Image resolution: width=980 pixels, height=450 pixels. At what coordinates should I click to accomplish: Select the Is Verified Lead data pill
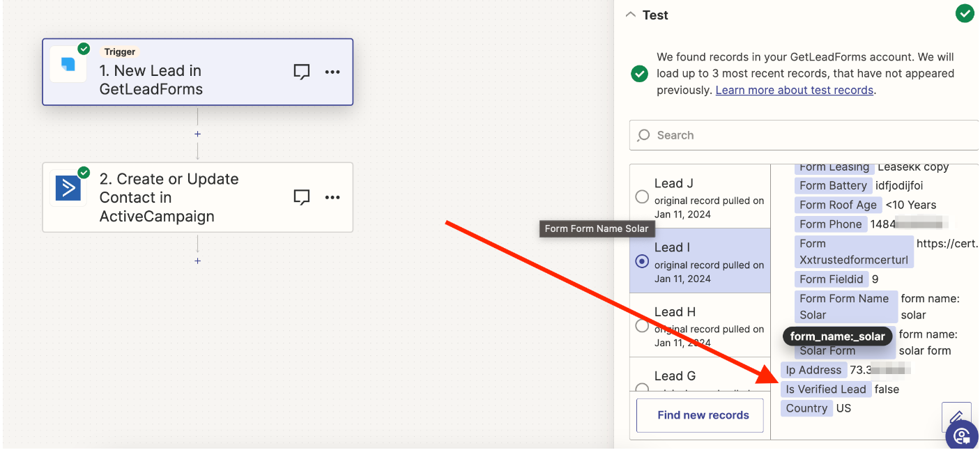826,389
